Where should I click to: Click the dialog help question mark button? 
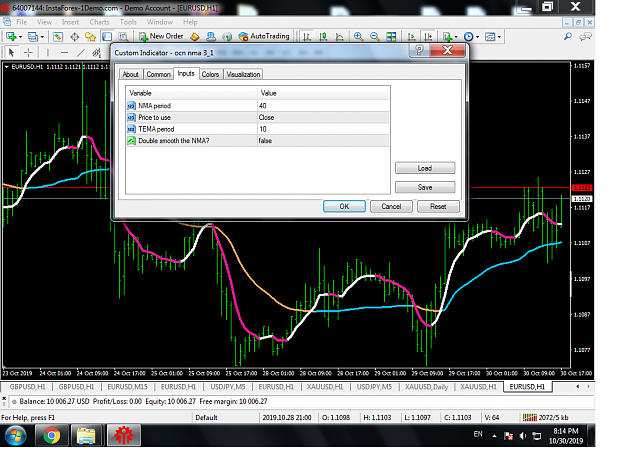point(419,50)
